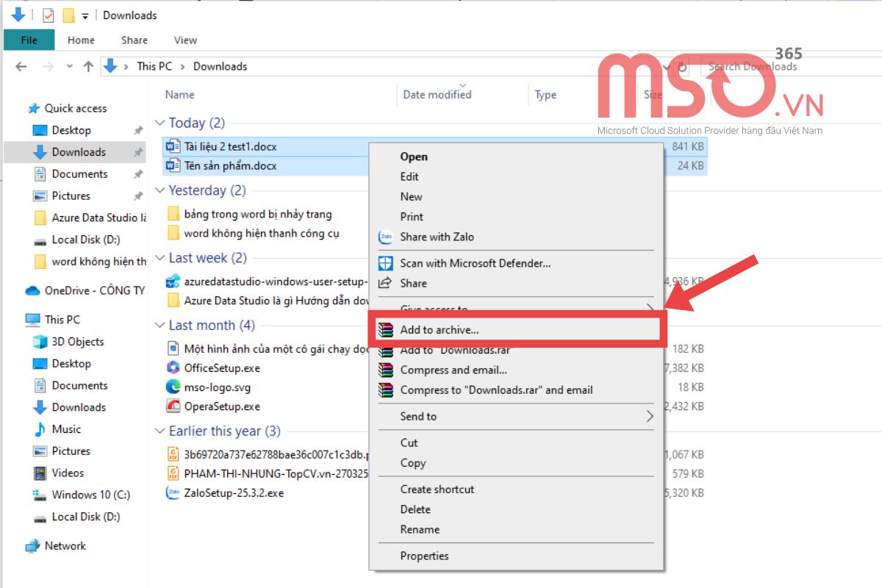Open Desktop under Quick access

[71, 130]
